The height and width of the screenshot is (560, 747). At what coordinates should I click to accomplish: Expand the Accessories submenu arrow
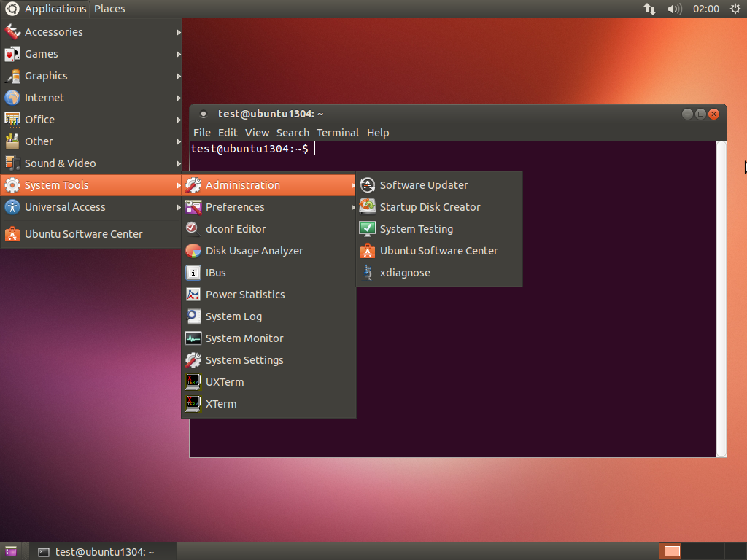(x=179, y=32)
